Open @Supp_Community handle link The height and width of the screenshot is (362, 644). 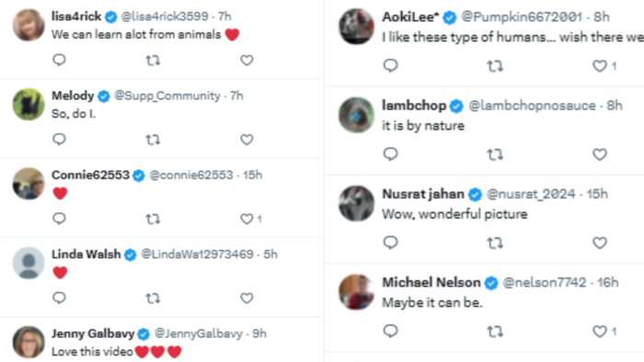(x=167, y=96)
